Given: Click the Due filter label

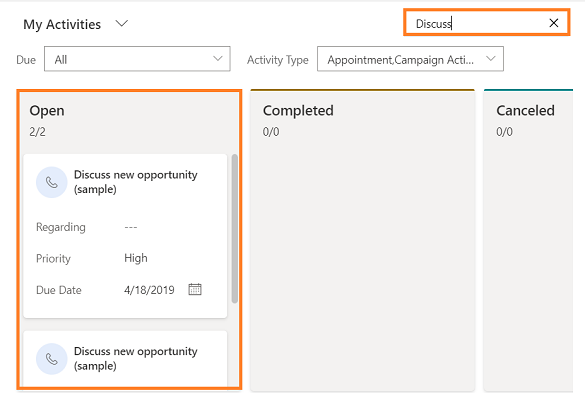Looking at the screenshot, I should tap(26, 60).
